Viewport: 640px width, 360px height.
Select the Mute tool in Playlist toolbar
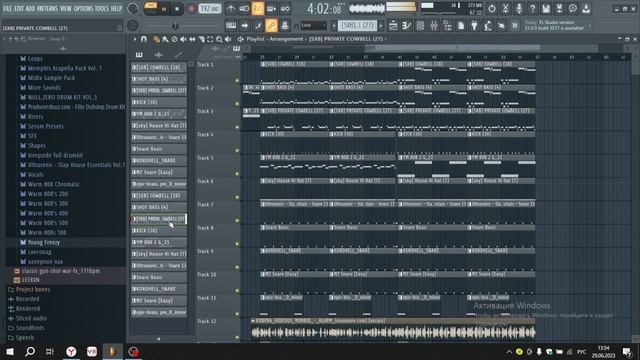[183, 39]
